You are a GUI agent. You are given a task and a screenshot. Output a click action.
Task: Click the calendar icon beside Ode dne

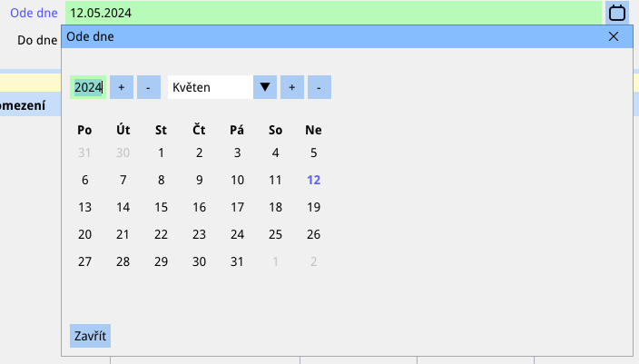[x=617, y=13]
